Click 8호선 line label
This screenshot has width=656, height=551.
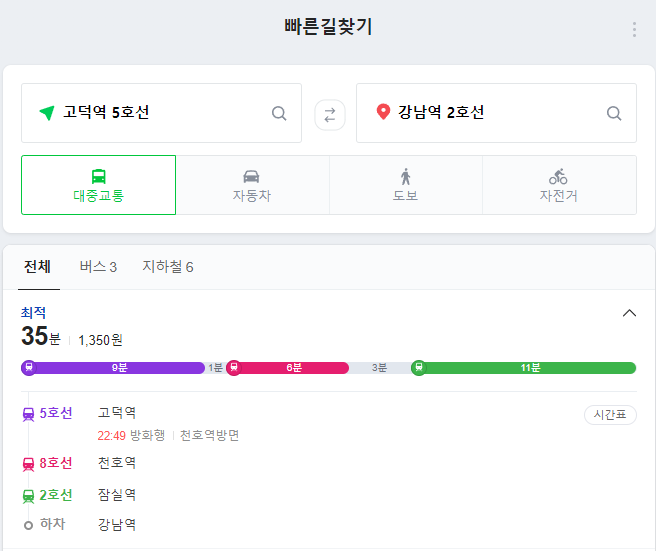point(56,463)
